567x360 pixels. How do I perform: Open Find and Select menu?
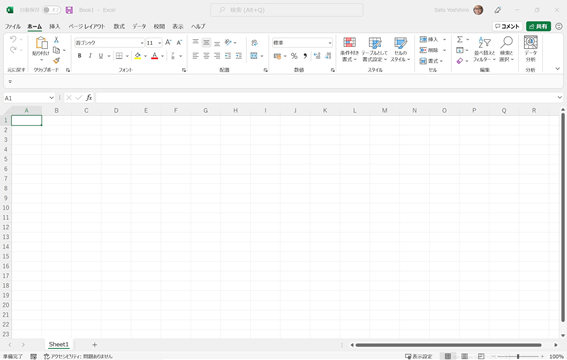506,49
